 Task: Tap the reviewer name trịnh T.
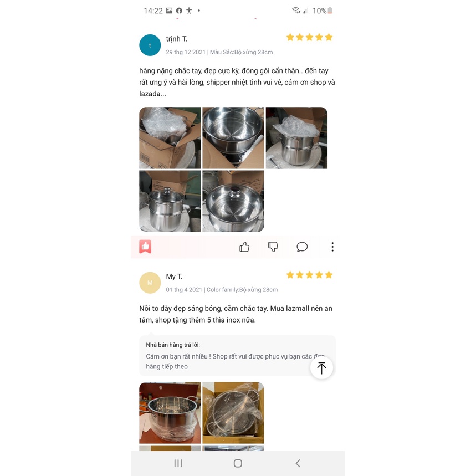click(176, 39)
